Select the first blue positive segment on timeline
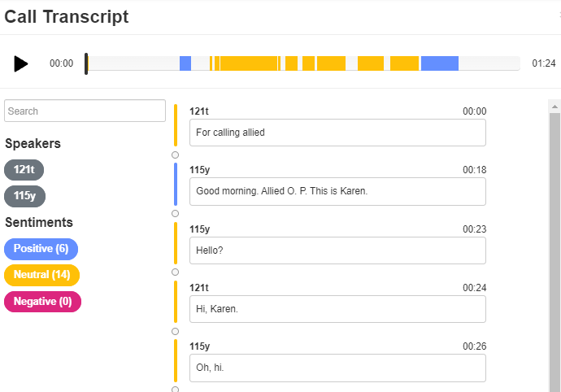 tap(185, 63)
